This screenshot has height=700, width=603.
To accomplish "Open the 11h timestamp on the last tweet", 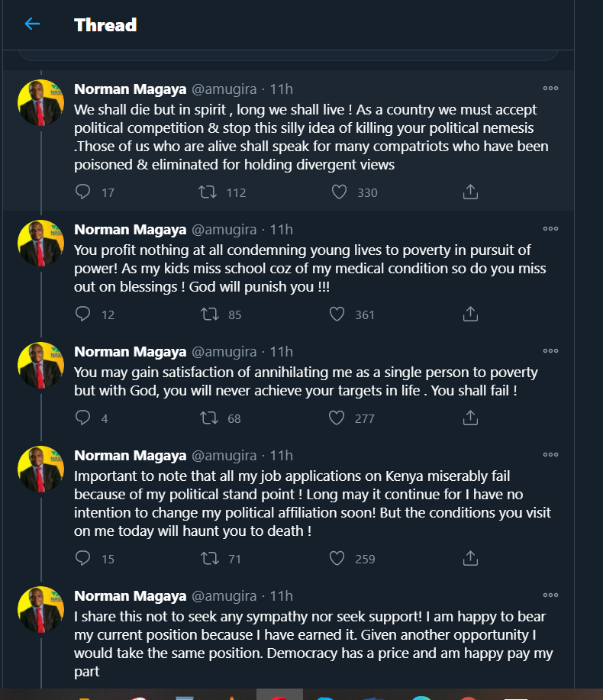I will click(x=281, y=595).
